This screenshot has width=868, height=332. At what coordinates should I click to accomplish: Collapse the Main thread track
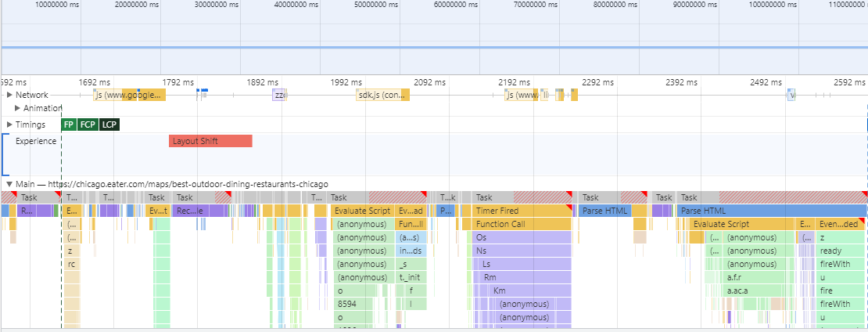point(9,184)
